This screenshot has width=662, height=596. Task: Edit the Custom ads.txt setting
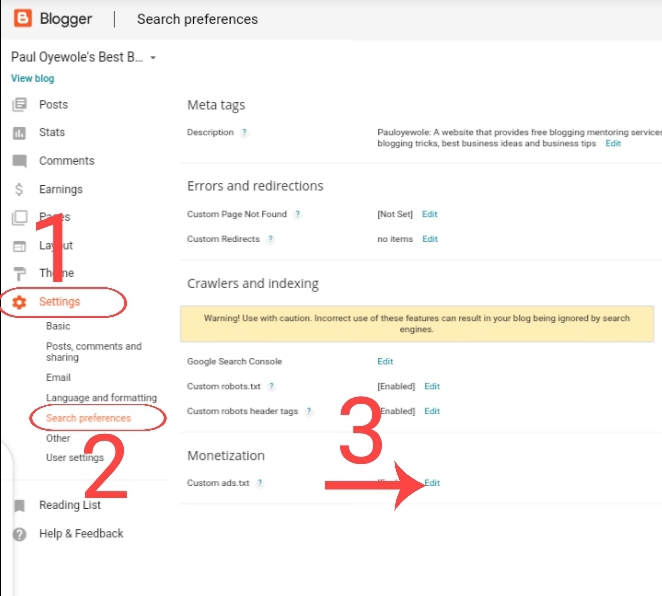432,482
